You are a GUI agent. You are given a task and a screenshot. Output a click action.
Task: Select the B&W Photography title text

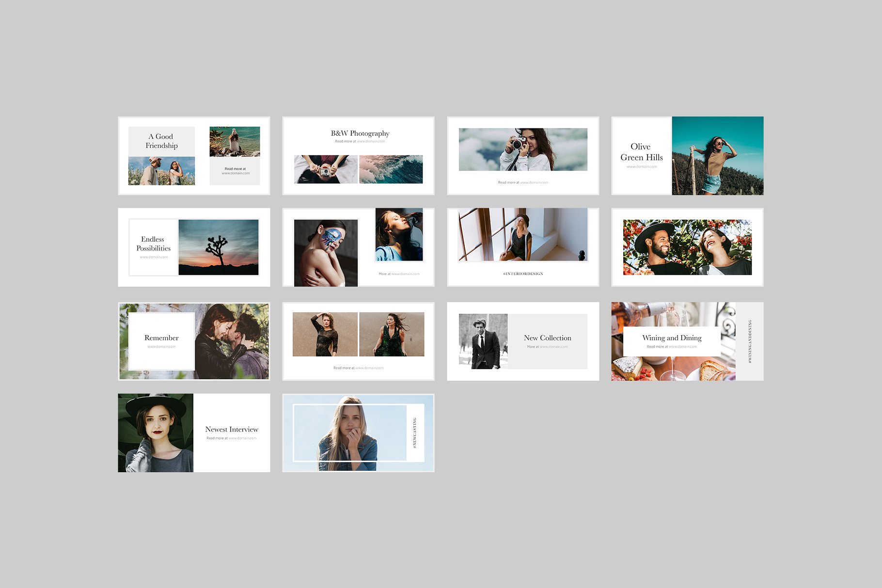point(360,133)
